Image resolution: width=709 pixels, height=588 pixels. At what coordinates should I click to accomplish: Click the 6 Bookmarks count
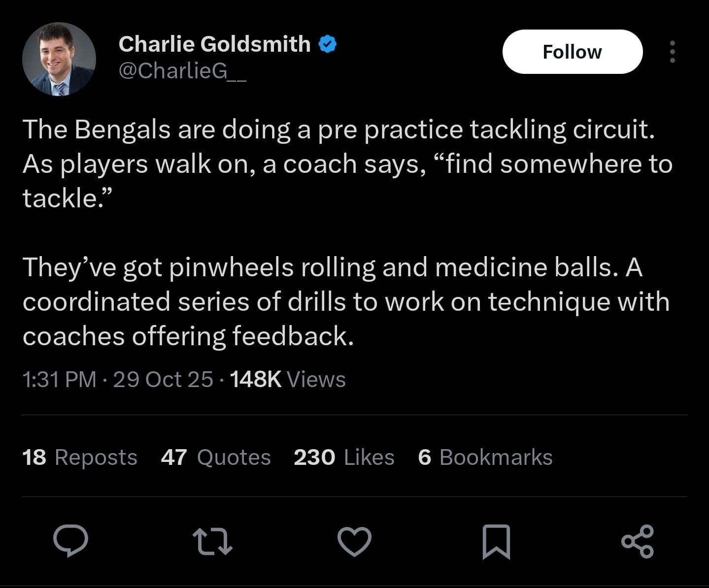click(x=485, y=457)
